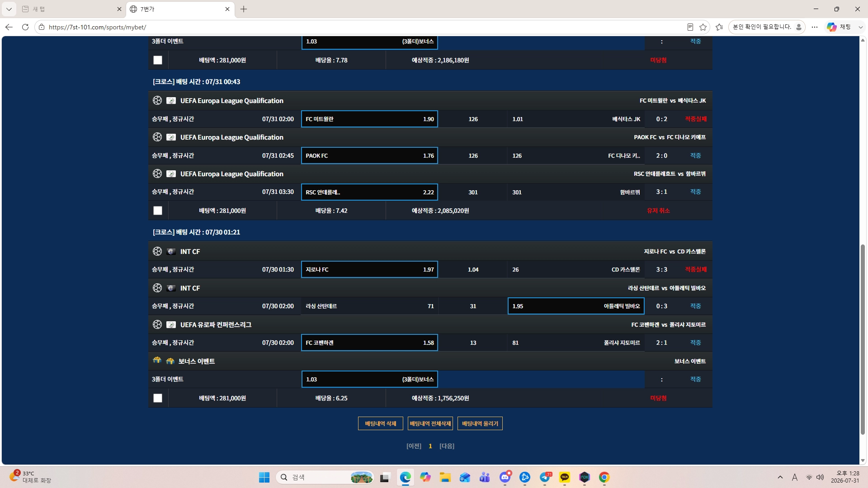Click the 예상적중 : 1,756,250원 text
The image size is (868, 488).
point(440,398)
